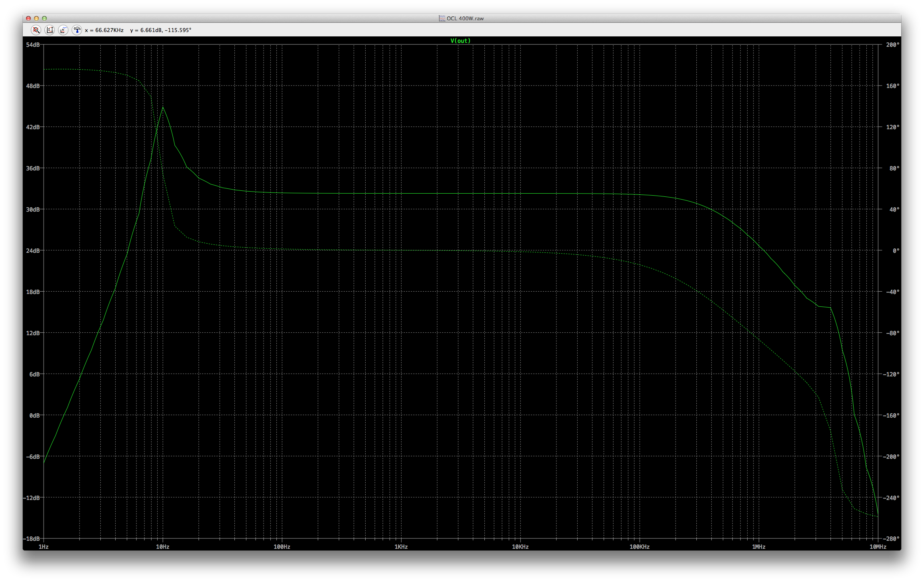Click the x = 66.627KHz readout
The width and height of the screenshot is (924, 582).
(104, 30)
